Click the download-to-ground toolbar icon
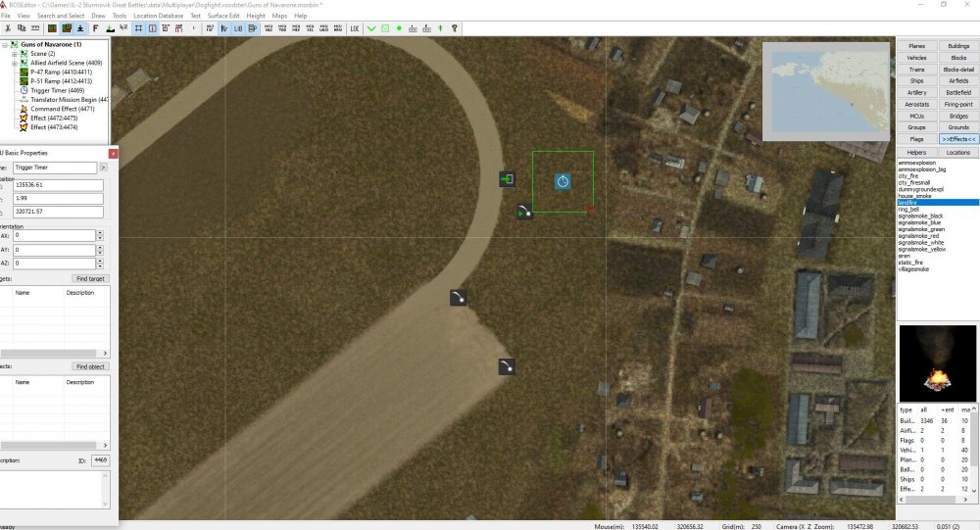 (80, 28)
